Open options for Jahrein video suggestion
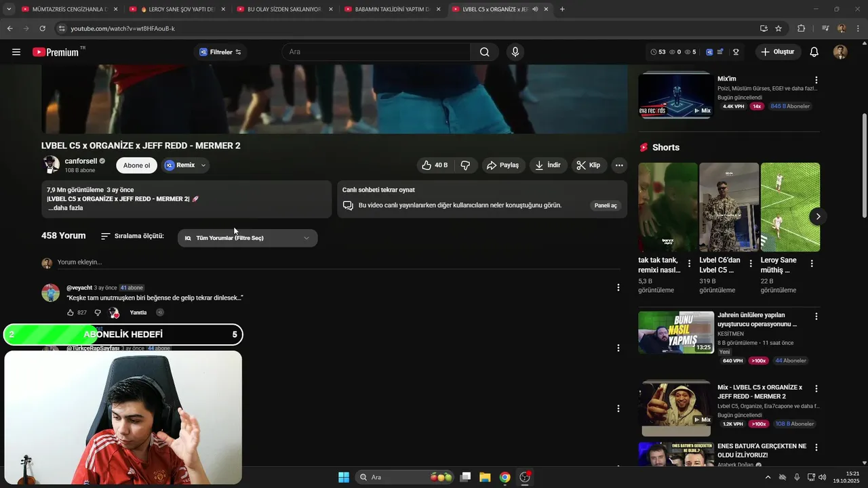The height and width of the screenshot is (488, 868). point(816,317)
